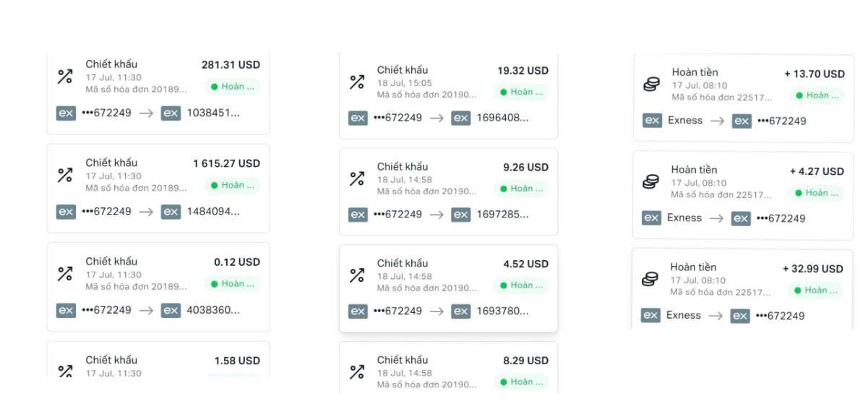Click the coins icon beside +13.70 USD

tap(651, 85)
